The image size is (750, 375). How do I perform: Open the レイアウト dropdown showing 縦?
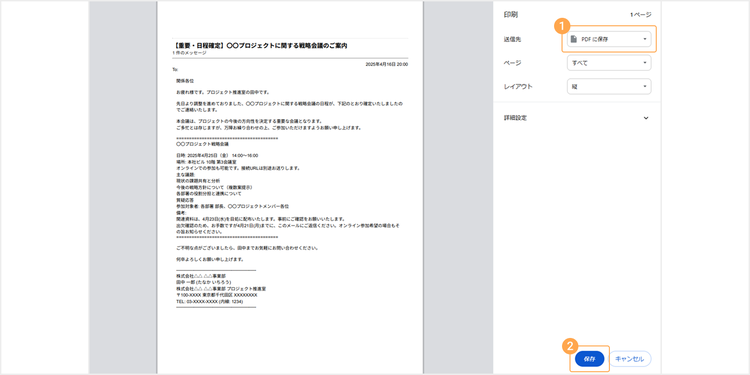(x=609, y=87)
